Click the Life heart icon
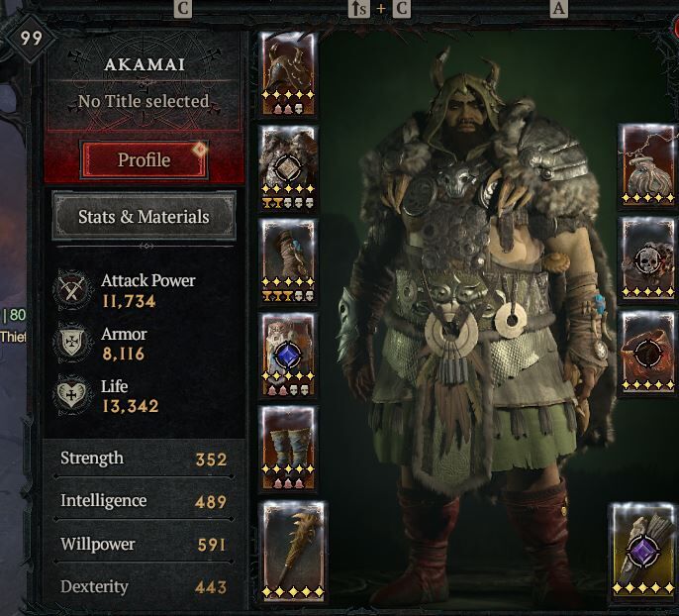The width and height of the screenshot is (679, 616). pyautogui.click(x=72, y=395)
